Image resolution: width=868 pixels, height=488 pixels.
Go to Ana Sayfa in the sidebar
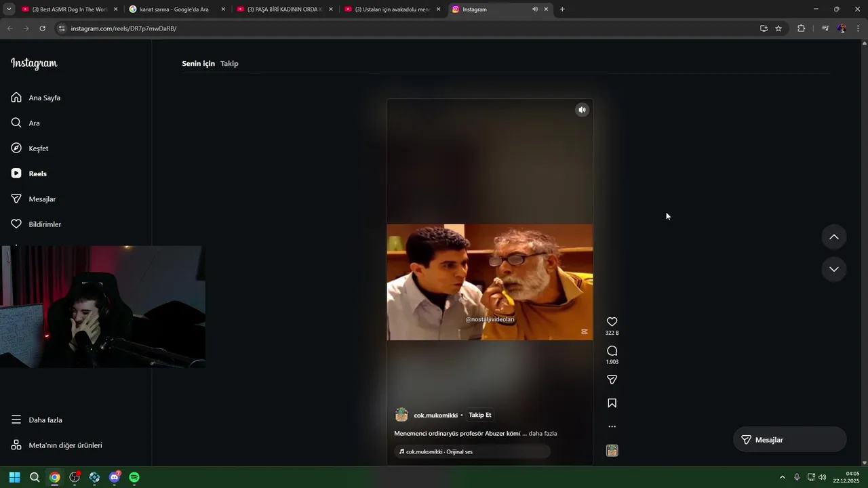pyautogui.click(x=36, y=98)
